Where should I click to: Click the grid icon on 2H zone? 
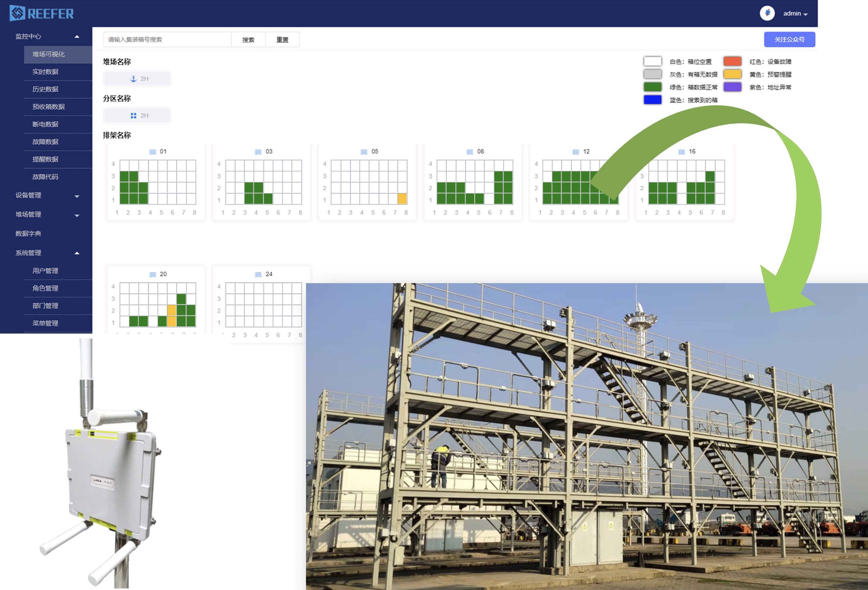tap(133, 116)
